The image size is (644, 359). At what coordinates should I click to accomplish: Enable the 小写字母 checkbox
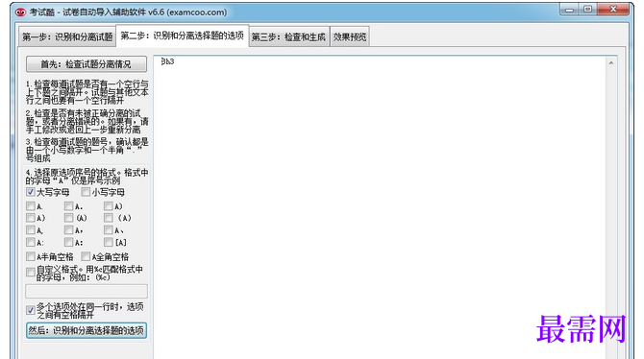coord(86,192)
